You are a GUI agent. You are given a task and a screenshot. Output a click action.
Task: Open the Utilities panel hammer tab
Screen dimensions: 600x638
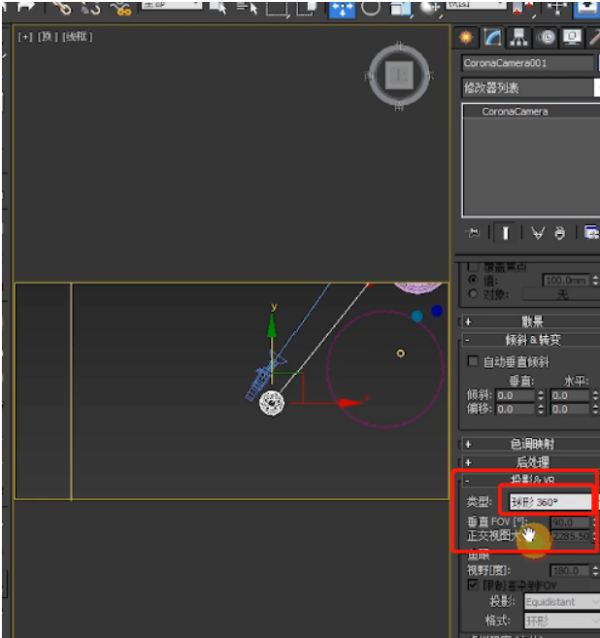594,38
